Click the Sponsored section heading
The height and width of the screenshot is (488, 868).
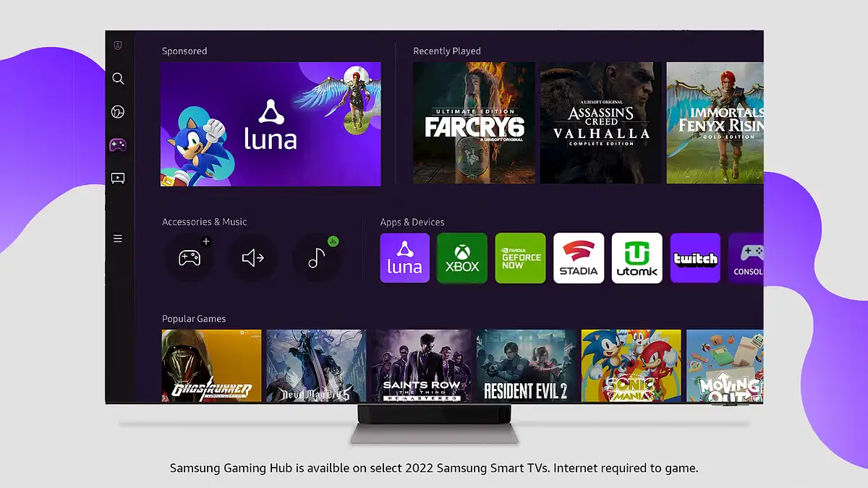click(184, 51)
